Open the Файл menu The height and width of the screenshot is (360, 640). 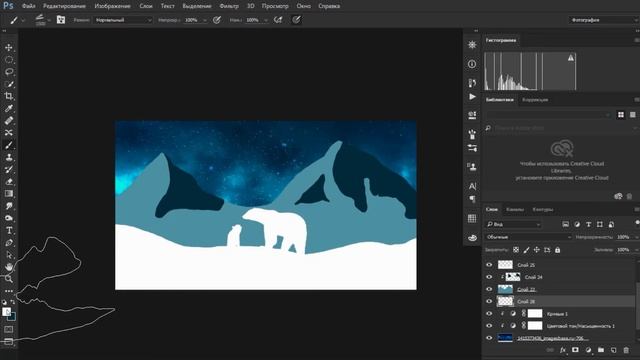(x=28, y=6)
